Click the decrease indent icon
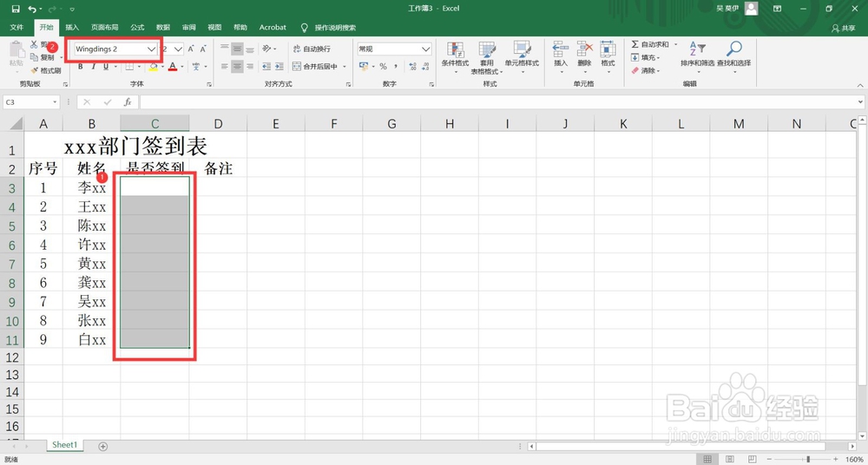This screenshot has height=465, width=868. pyautogui.click(x=266, y=67)
